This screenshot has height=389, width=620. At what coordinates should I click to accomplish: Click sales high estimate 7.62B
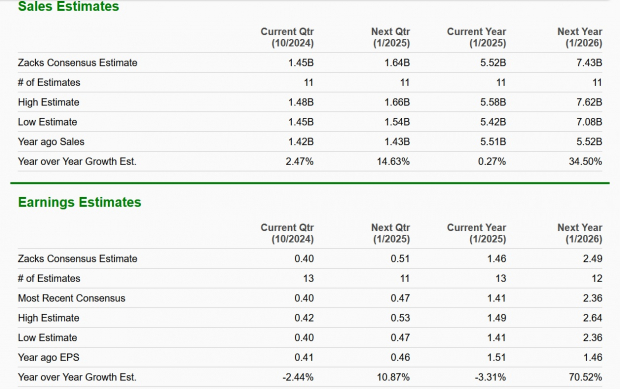pyautogui.click(x=589, y=102)
